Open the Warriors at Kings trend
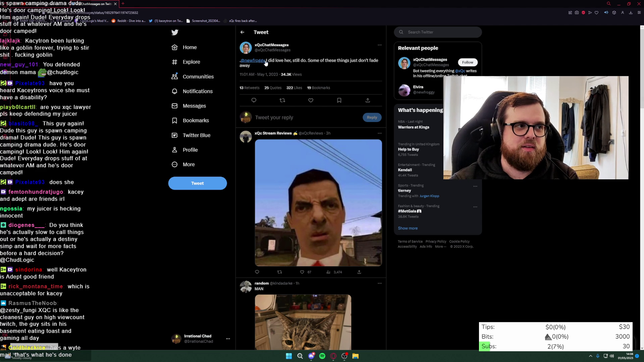The width and height of the screenshot is (644, 362). point(414,127)
